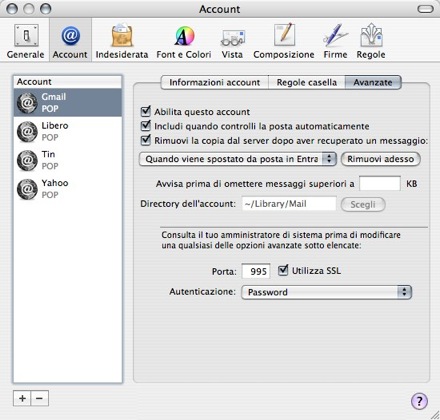Screen dimensions: 440x420
Task: Select the Libero POP account
Action: pyautogui.click(x=68, y=131)
